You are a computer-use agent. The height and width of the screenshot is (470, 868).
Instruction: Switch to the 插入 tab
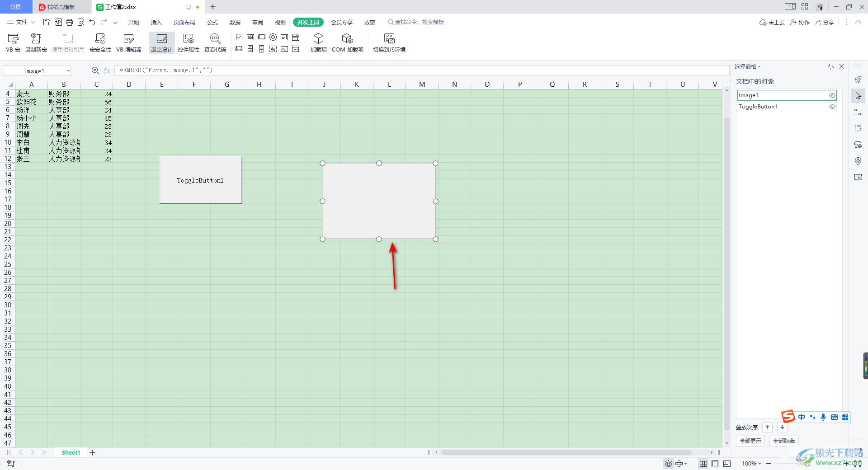(156, 22)
